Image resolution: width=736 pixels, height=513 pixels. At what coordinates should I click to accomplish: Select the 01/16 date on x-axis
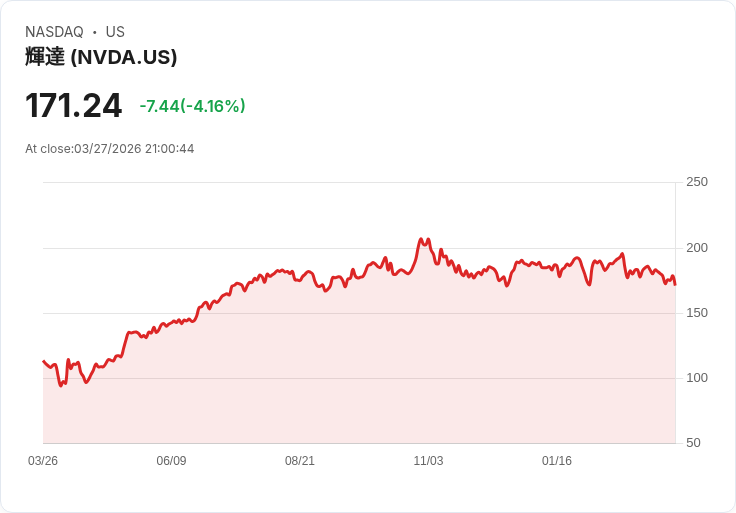557,461
